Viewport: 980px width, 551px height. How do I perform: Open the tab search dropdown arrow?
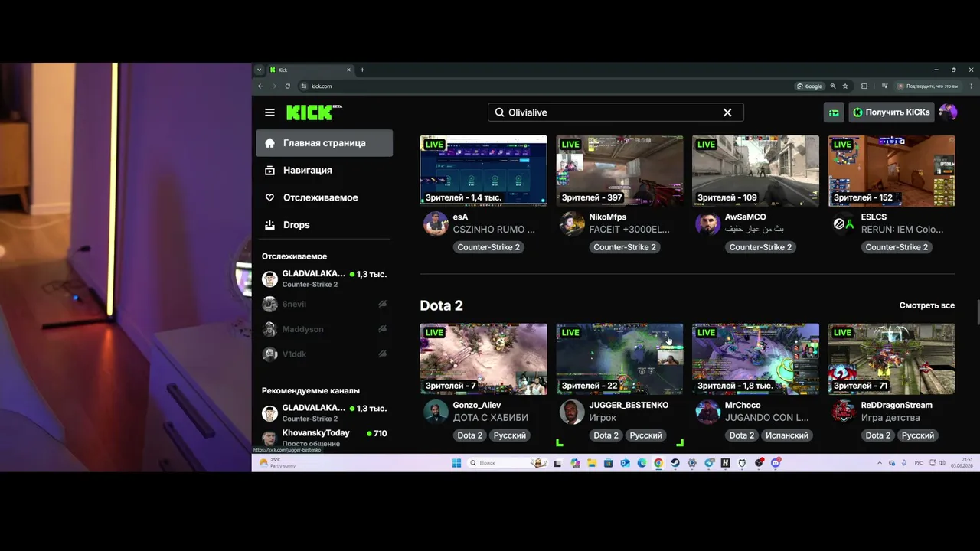pos(260,70)
